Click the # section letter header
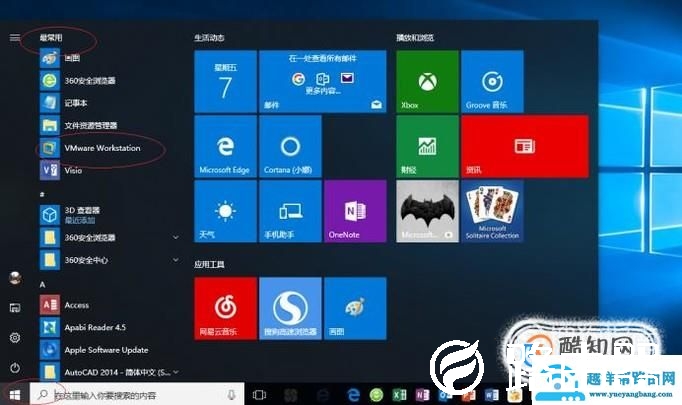The image size is (682, 405). pyautogui.click(x=42, y=194)
